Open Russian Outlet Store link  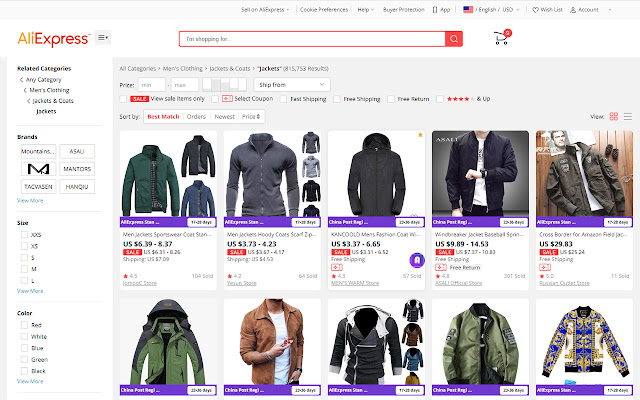(564, 283)
